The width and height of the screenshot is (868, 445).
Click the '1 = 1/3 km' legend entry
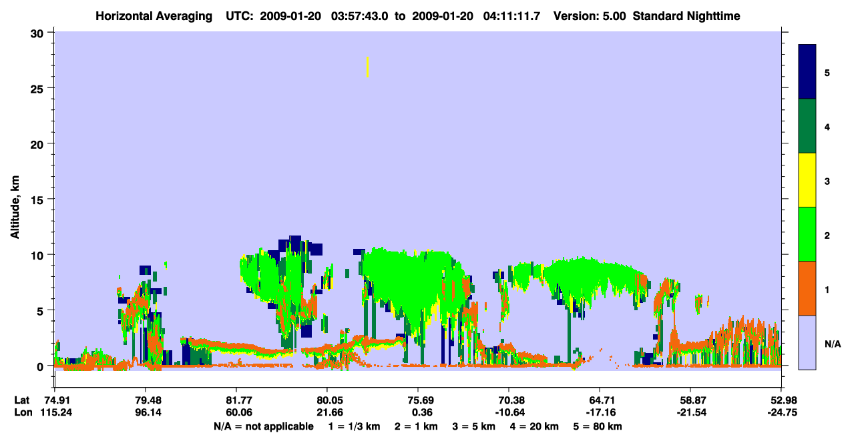point(355,426)
